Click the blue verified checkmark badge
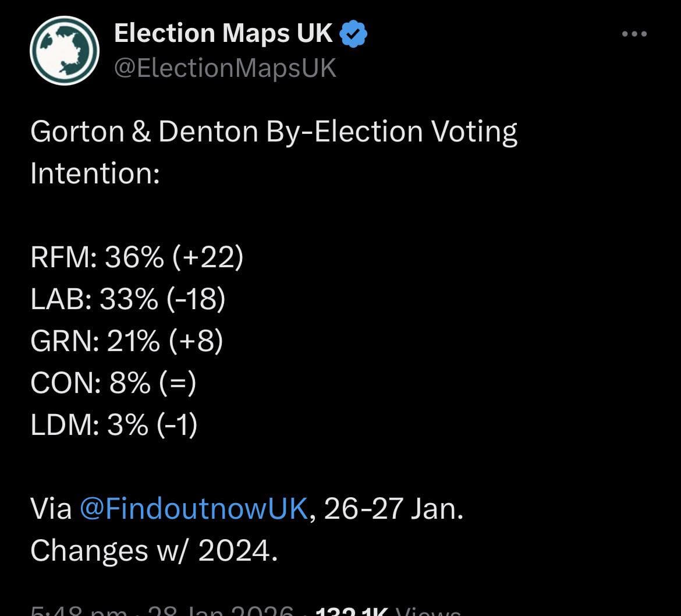 pyautogui.click(x=353, y=34)
